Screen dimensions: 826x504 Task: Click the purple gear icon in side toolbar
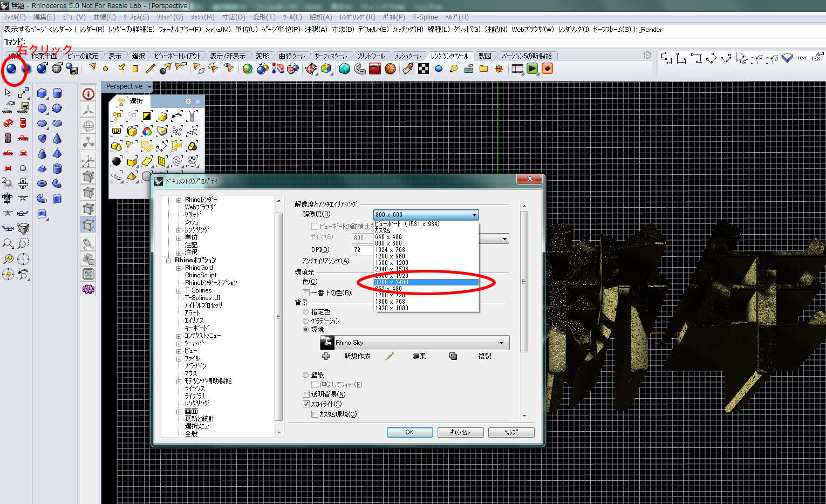pos(88,289)
